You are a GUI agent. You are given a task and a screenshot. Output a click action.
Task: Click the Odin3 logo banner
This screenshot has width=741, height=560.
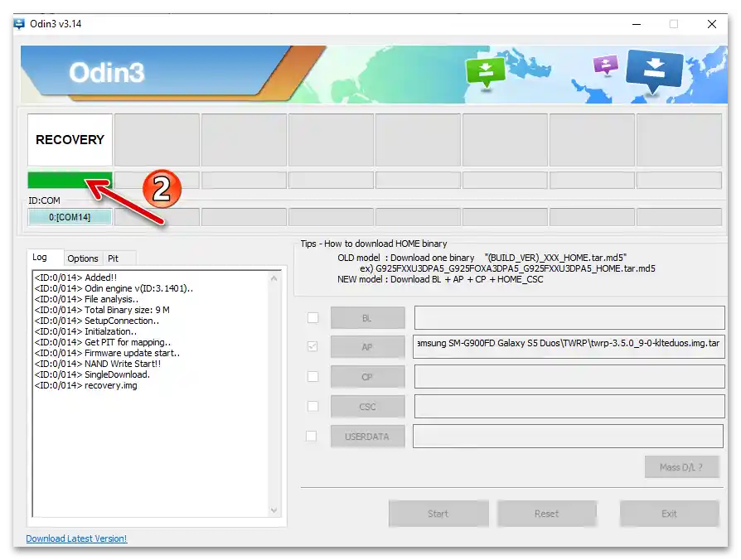click(108, 73)
